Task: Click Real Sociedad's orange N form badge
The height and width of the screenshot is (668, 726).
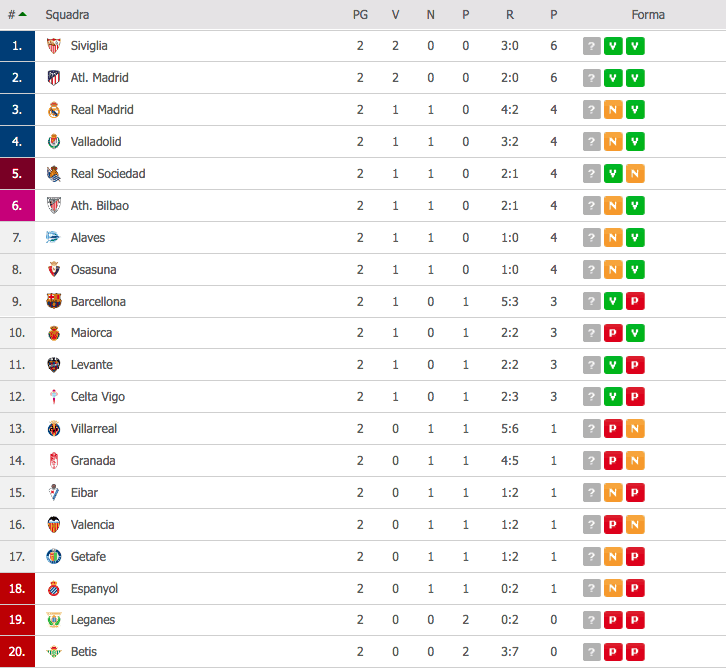Action: 635,174
